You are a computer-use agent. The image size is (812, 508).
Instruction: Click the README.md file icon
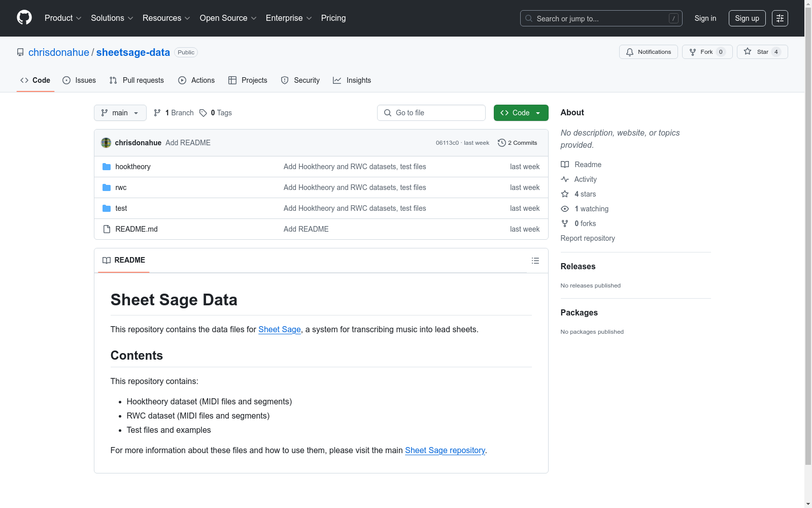pos(107,229)
